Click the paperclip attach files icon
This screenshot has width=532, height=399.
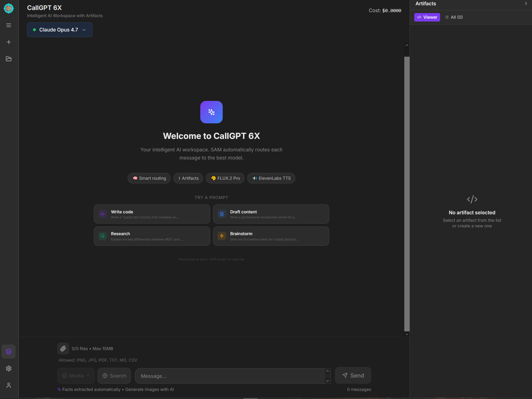click(x=63, y=349)
